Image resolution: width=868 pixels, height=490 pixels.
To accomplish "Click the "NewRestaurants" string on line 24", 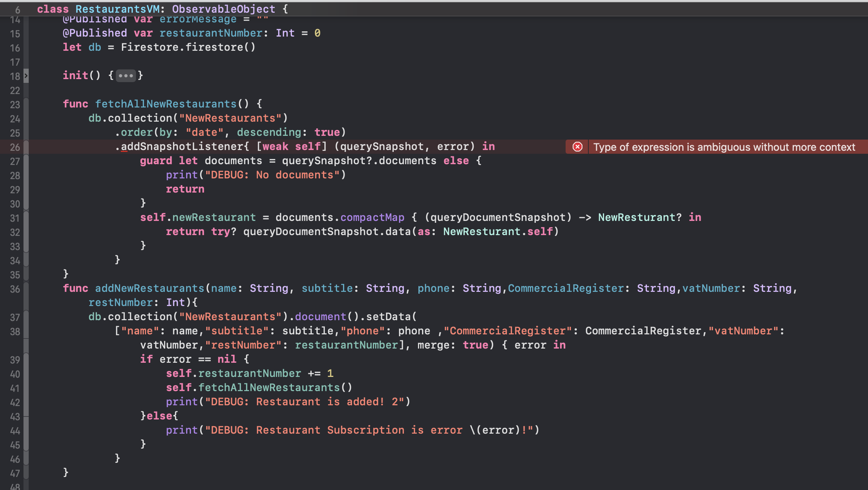I will (230, 118).
